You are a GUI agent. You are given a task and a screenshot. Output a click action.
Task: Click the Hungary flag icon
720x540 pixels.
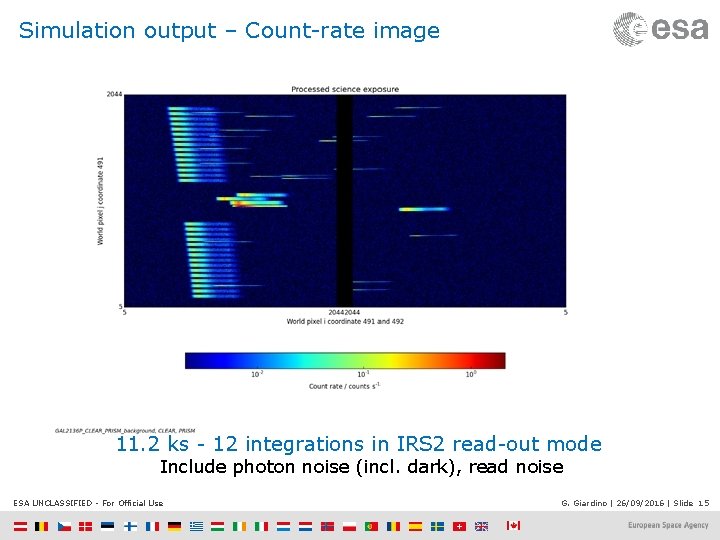click(x=218, y=526)
